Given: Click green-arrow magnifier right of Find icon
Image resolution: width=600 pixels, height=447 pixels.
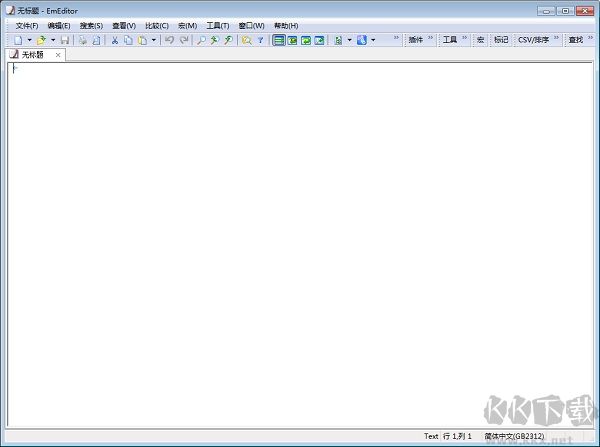Looking at the screenshot, I should coord(215,40).
